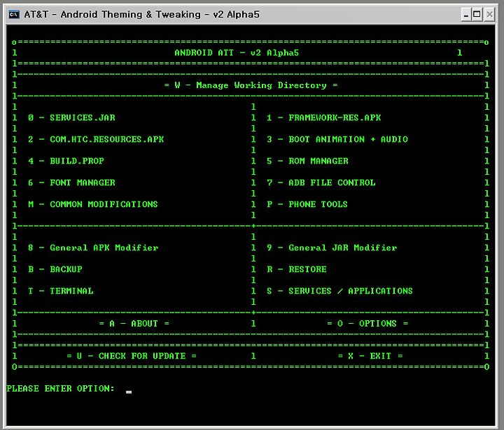Select 'W - Manage Working Directory' line

pos(251,85)
